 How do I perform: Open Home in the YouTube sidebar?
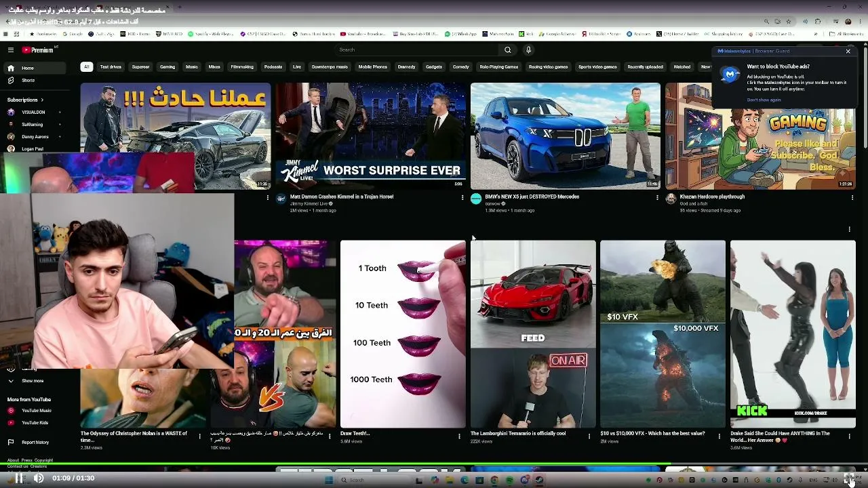[x=35, y=68]
